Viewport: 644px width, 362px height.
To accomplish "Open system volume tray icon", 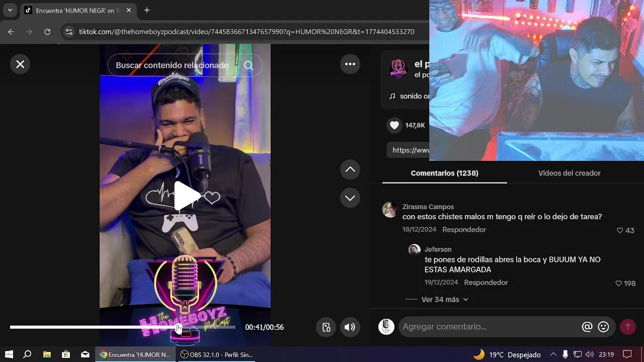I will click(589, 354).
